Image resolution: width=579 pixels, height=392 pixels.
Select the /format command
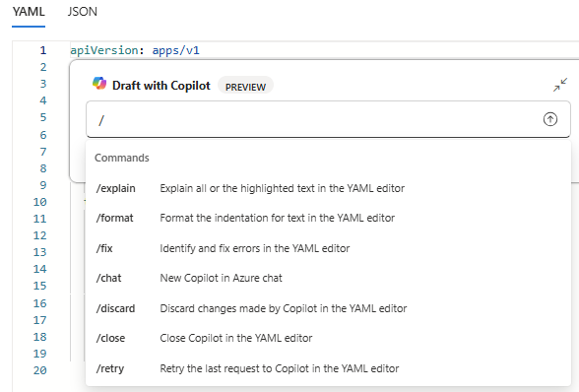(x=328, y=218)
